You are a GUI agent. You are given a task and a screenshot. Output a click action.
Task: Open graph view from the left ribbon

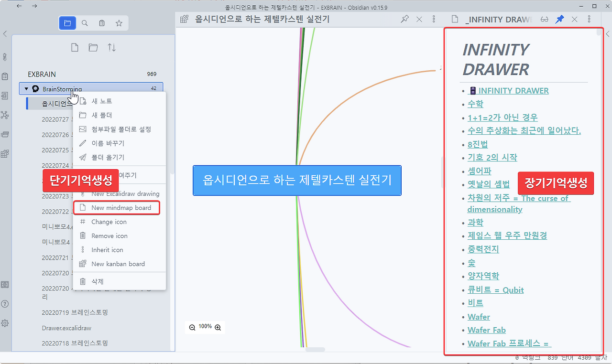point(5,115)
